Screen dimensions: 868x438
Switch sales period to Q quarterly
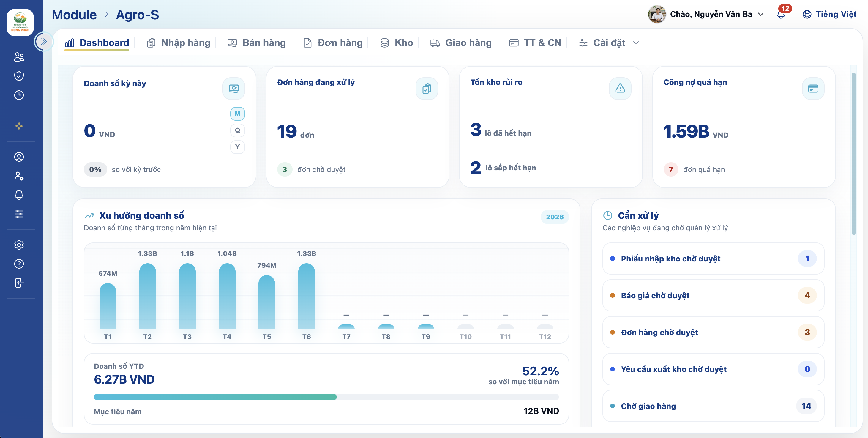(x=238, y=130)
